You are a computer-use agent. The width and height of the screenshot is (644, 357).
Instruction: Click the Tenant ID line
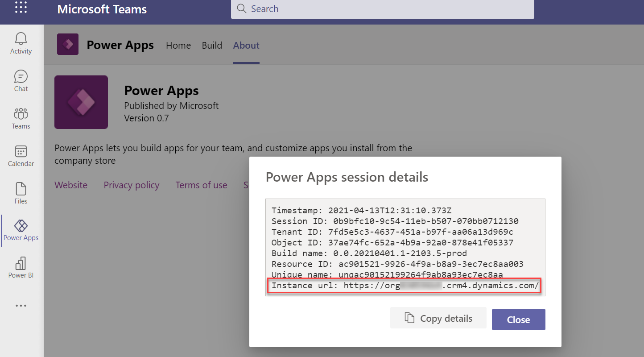pos(392,232)
